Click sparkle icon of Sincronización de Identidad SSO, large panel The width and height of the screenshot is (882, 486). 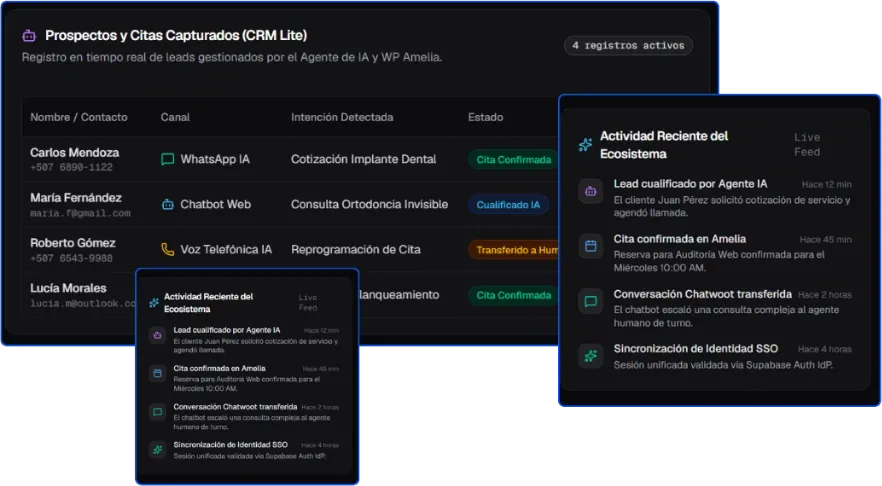click(x=591, y=356)
